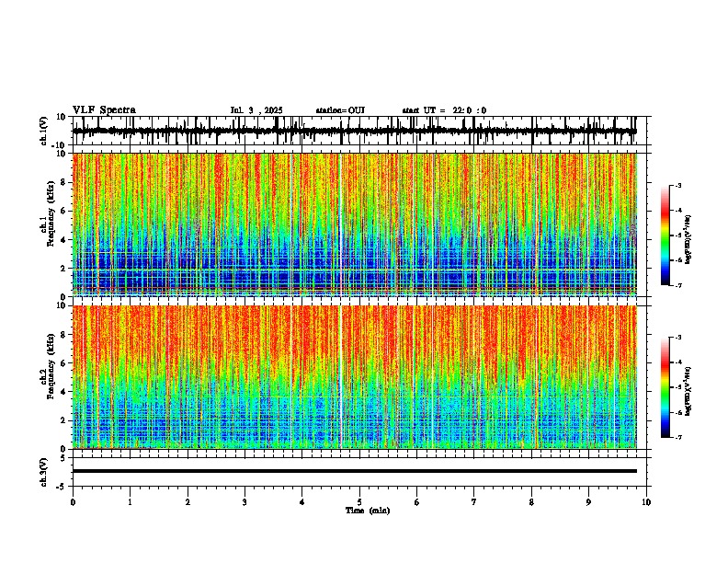
Task: Click the ch.2 spectrogram color bar
Action: pyautogui.click(x=665, y=387)
